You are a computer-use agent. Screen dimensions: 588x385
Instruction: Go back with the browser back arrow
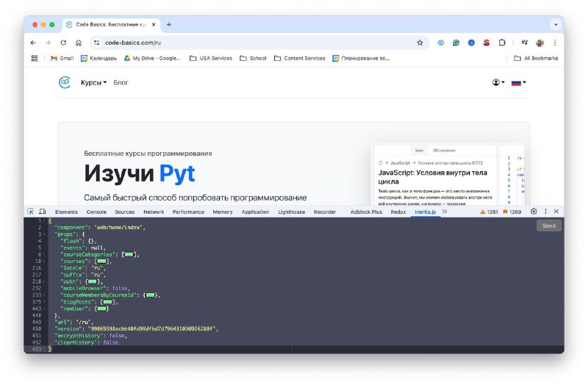(x=33, y=43)
